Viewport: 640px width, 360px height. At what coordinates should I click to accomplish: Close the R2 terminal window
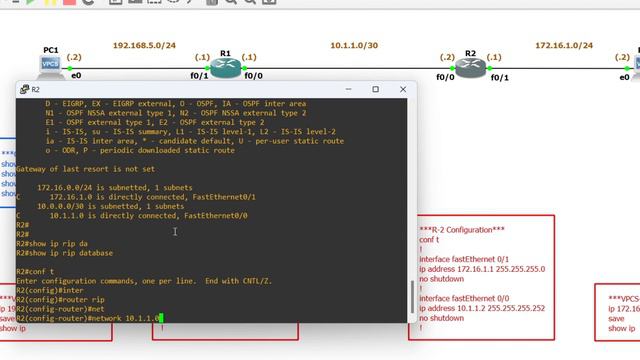point(403,89)
